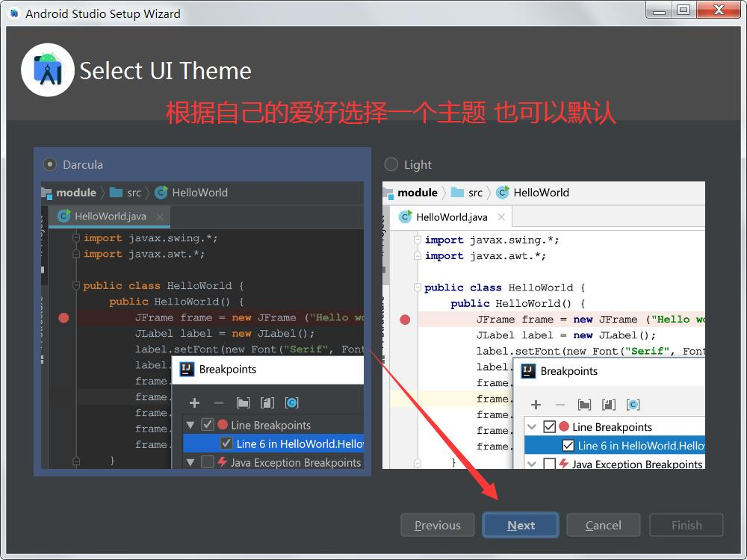Click the Light theme preview image
The width and height of the screenshot is (747, 560).
(x=544, y=326)
